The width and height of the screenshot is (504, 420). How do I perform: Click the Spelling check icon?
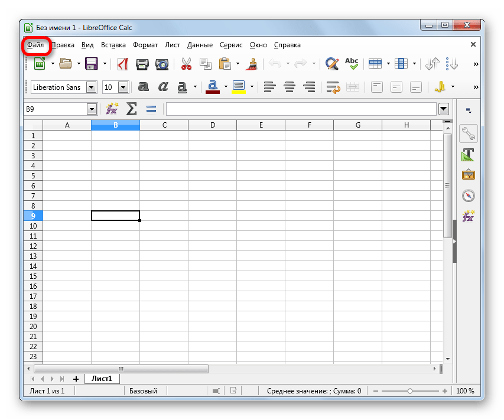352,64
